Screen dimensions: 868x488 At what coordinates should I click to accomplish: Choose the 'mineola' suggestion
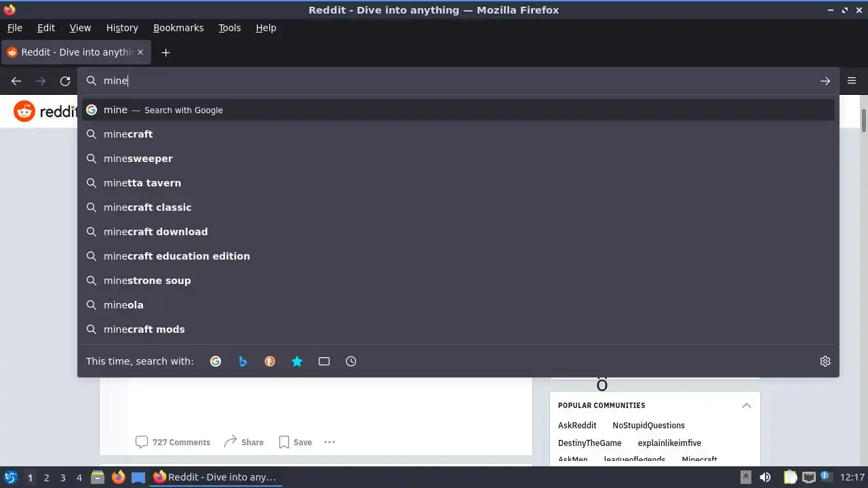458,305
